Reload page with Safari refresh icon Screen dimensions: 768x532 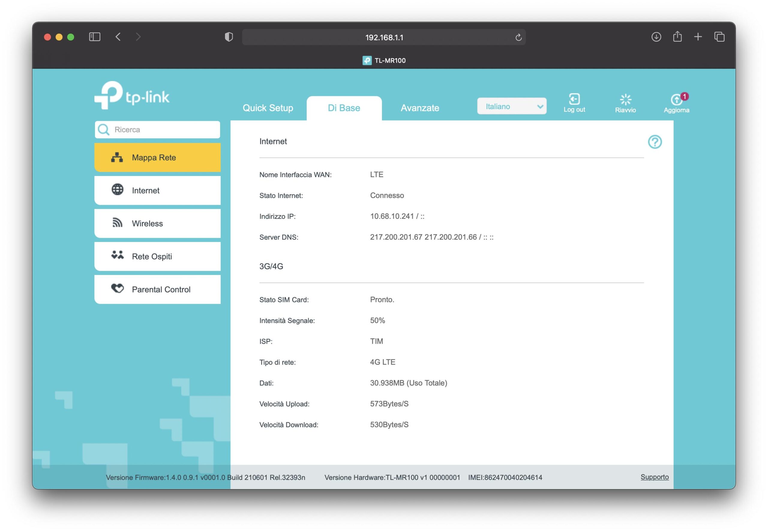point(518,37)
